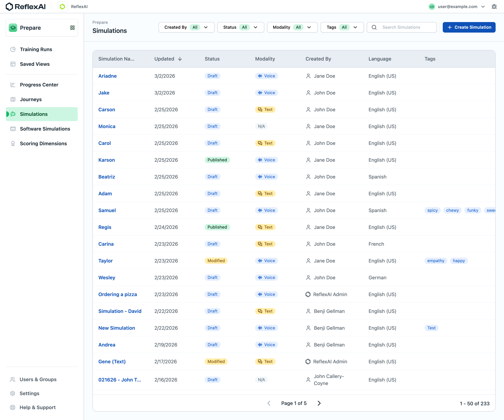Click the Saved Views layout icon
This screenshot has height=420, width=504.
click(x=13, y=64)
